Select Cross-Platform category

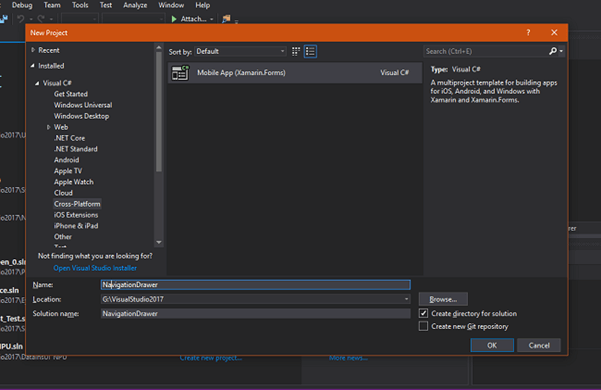(77, 204)
